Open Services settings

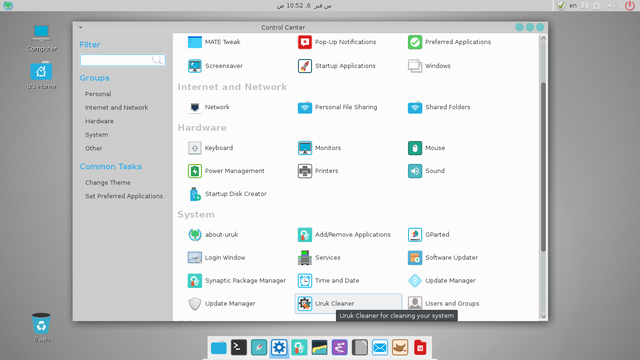coord(319,258)
